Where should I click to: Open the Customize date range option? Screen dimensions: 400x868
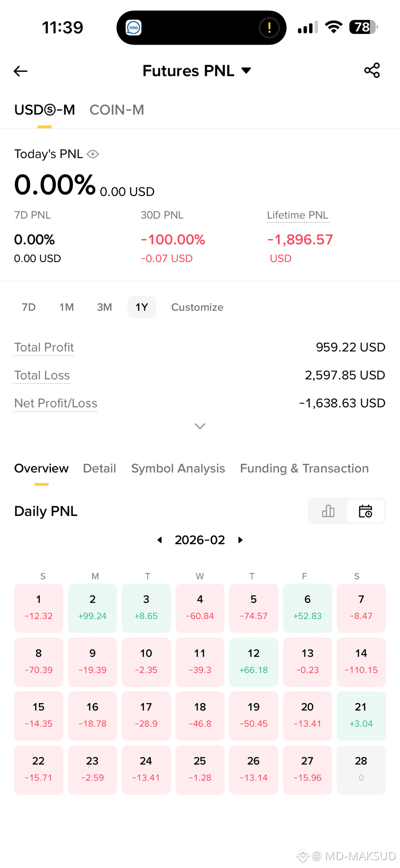(197, 307)
